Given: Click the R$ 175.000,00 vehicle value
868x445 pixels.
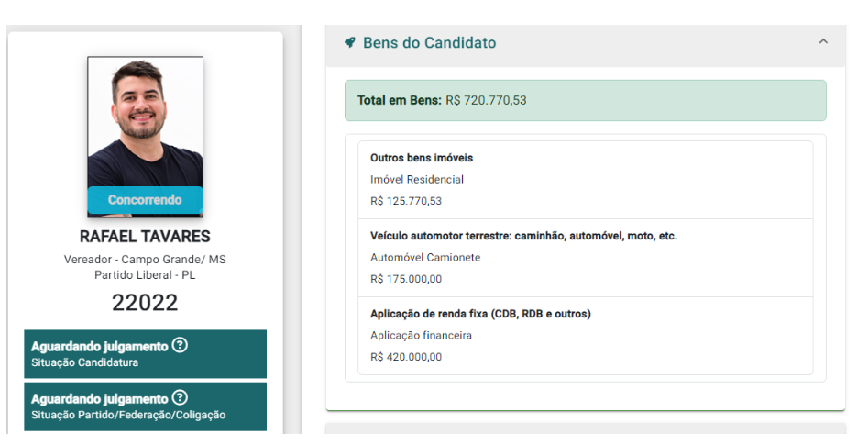Looking at the screenshot, I should pyautogui.click(x=406, y=279).
